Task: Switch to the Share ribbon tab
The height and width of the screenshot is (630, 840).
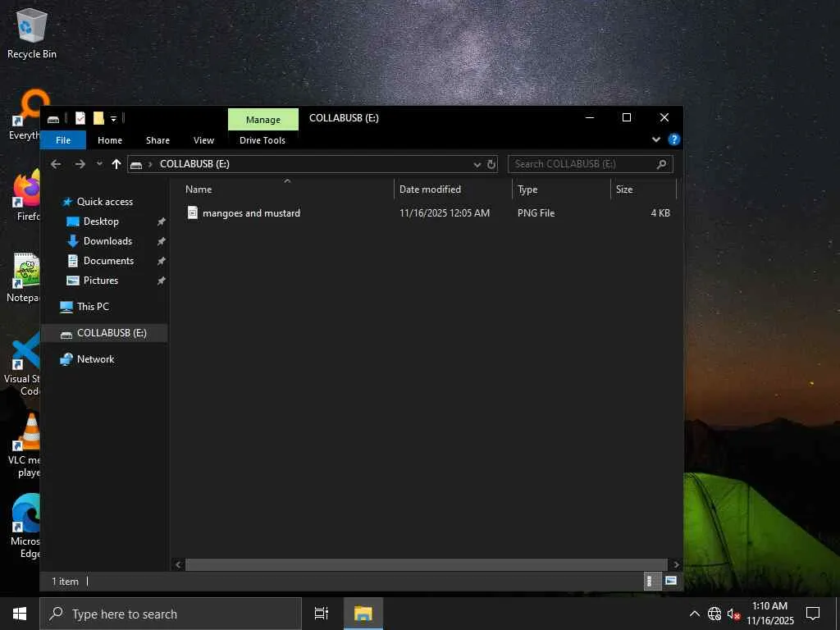Action: pyautogui.click(x=157, y=140)
